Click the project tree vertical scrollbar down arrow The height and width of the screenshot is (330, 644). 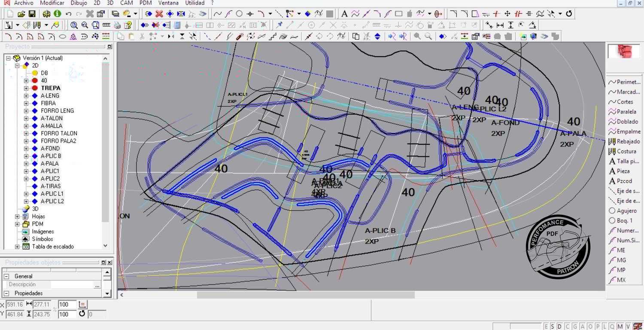(x=106, y=246)
